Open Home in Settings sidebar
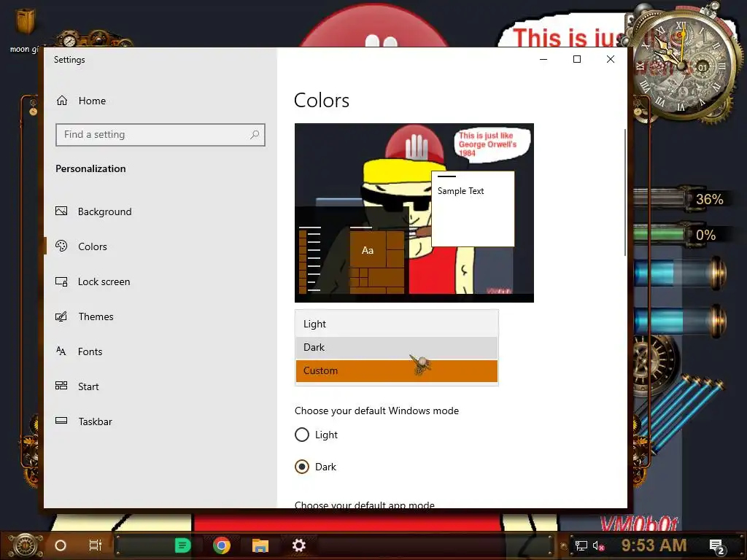This screenshot has height=560, width=747. pyautogui.click(x=92, y=101)
